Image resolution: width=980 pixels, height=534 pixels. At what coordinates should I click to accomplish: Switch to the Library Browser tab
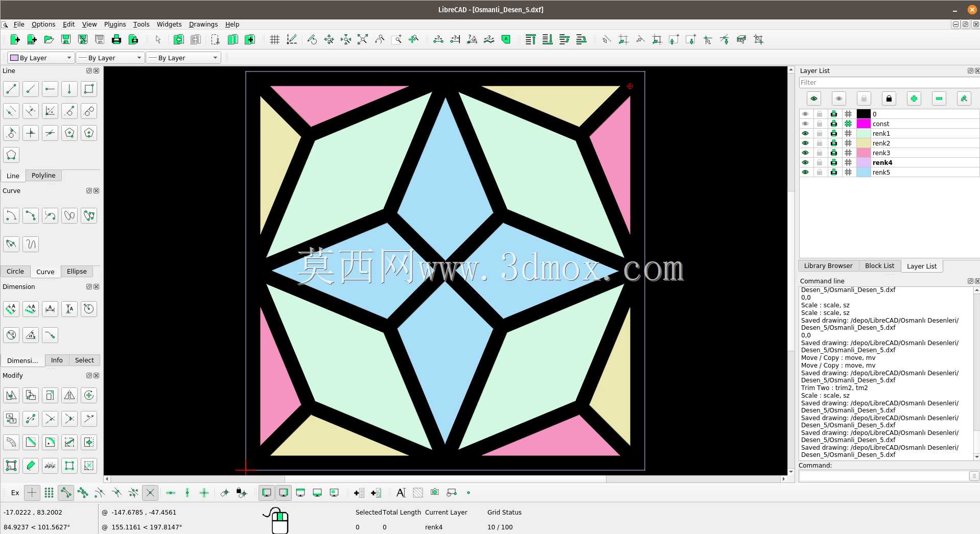828,265
